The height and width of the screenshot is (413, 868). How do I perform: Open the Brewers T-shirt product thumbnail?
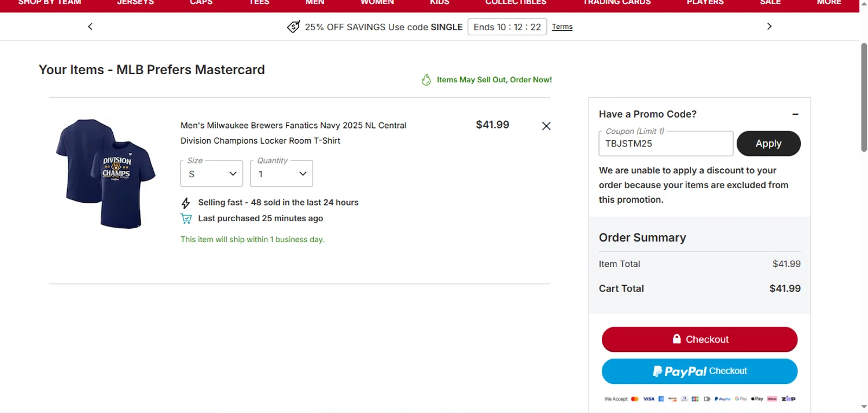click(106, 173)
